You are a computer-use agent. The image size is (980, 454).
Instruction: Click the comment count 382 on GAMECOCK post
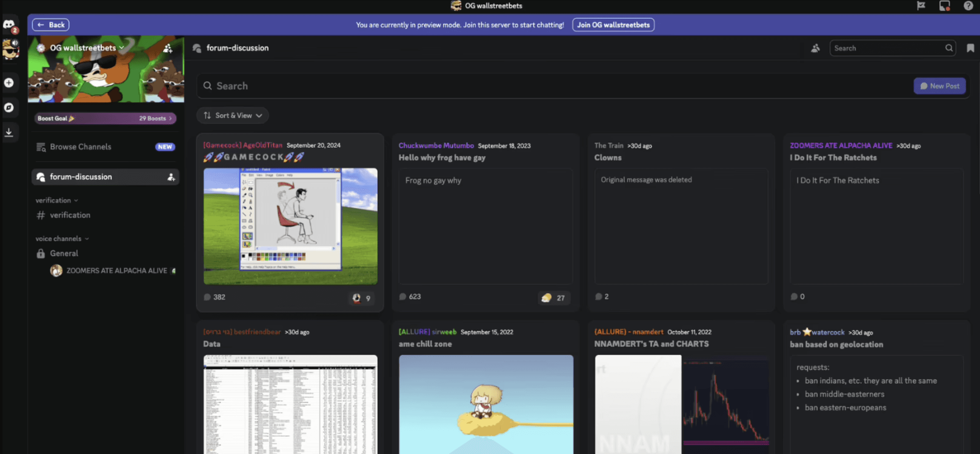click(214, 297)
